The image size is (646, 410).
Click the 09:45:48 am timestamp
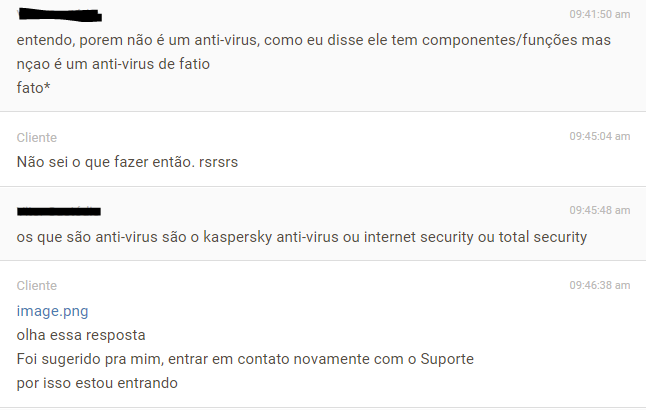point(599,210)
